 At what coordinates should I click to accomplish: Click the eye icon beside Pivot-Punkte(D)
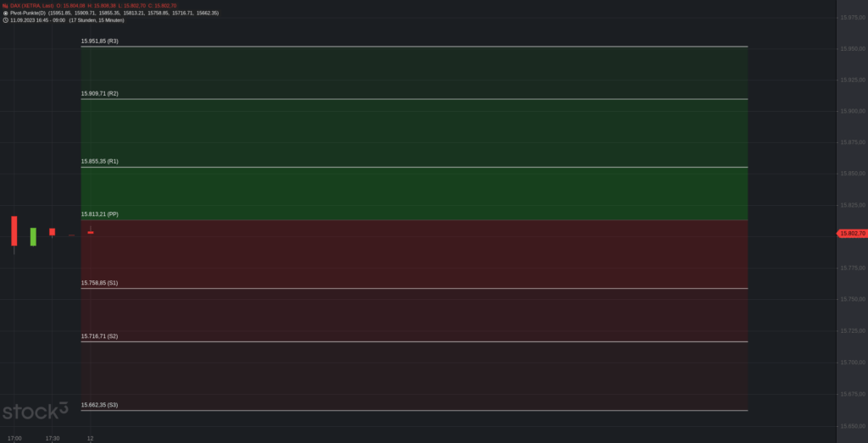click(x=6, y=13)
